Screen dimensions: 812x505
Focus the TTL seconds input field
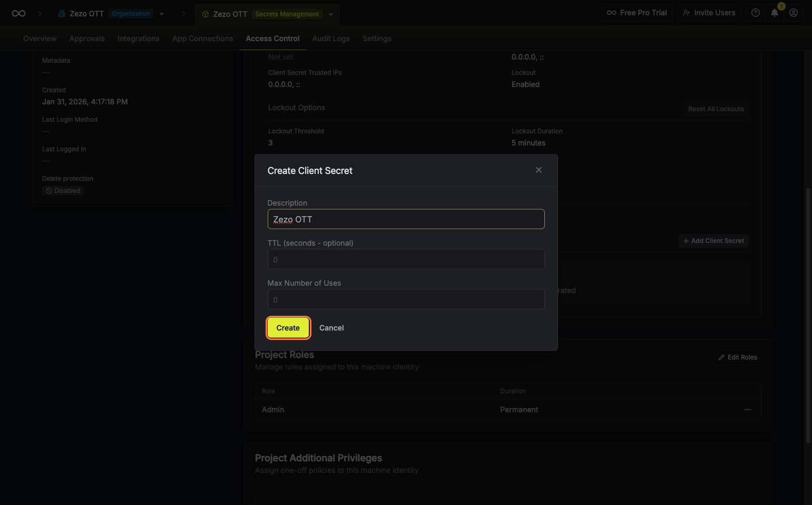pos(405,259)
